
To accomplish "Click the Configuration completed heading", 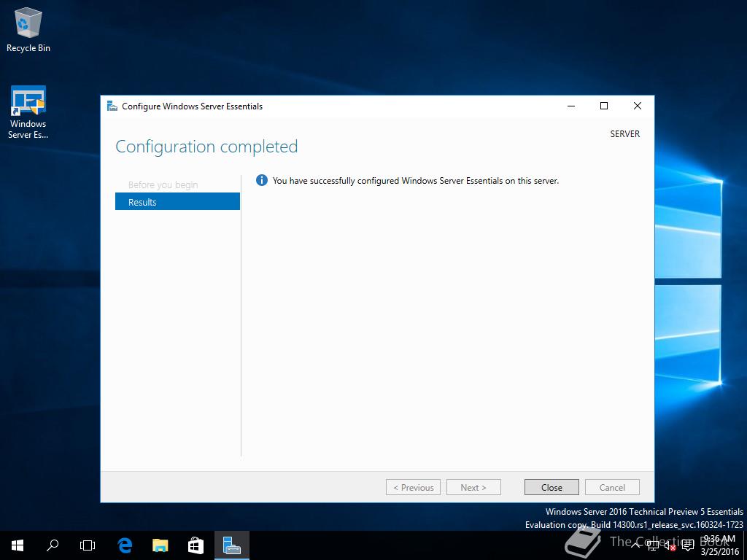I will click(x=206, y=147).
